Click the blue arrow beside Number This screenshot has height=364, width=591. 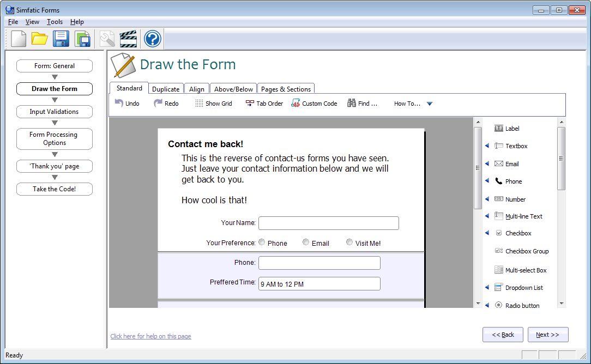[487, 198]
